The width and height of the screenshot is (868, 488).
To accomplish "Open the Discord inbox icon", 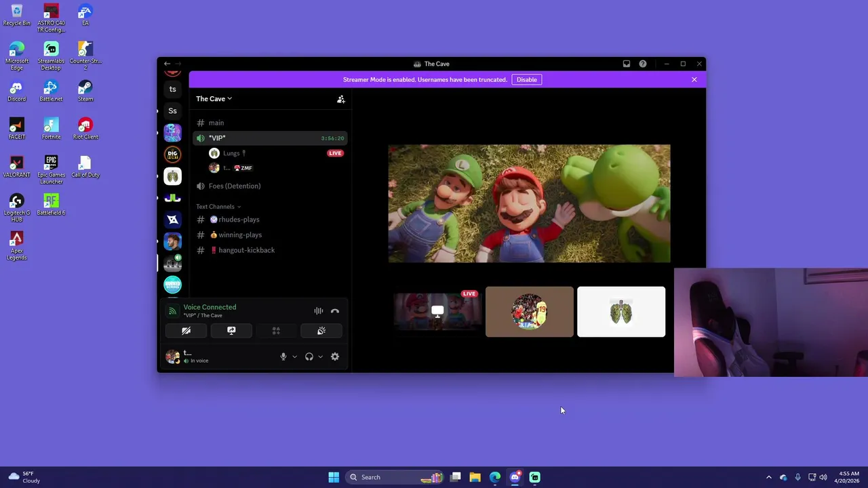I will pyautogui.click(x=627, y=64).
